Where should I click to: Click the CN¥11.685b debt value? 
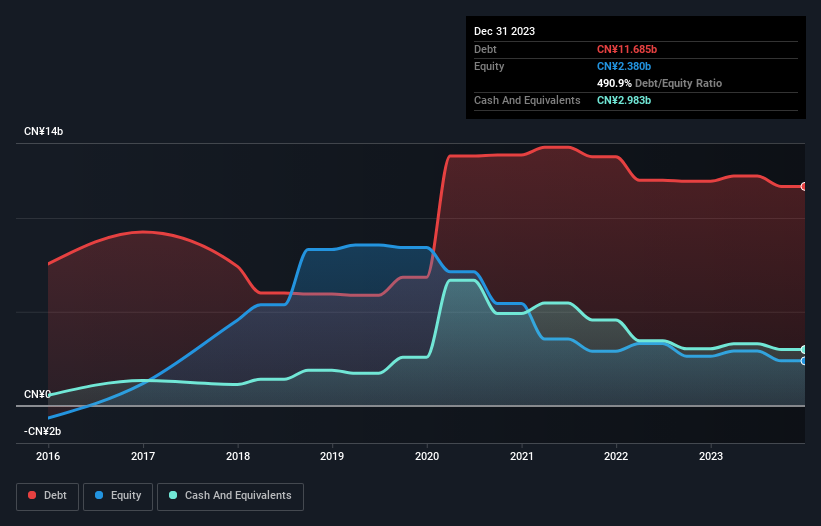click(x=627, y=49)
